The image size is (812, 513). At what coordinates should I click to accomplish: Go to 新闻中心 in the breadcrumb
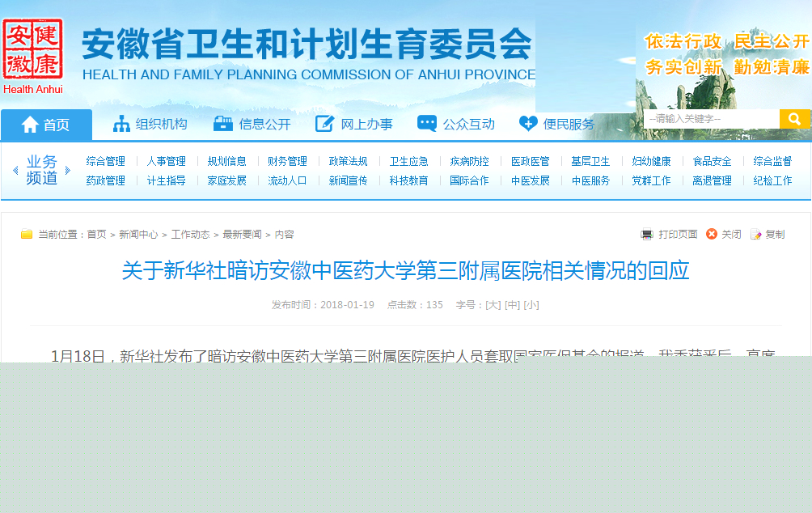[x=138, y=235]
